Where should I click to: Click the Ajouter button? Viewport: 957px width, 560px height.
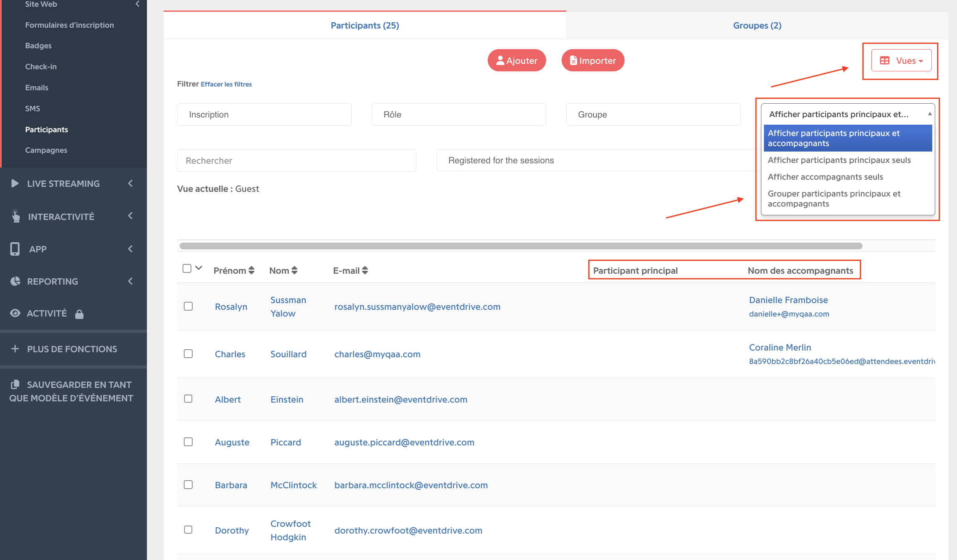(x=517, y=60)
